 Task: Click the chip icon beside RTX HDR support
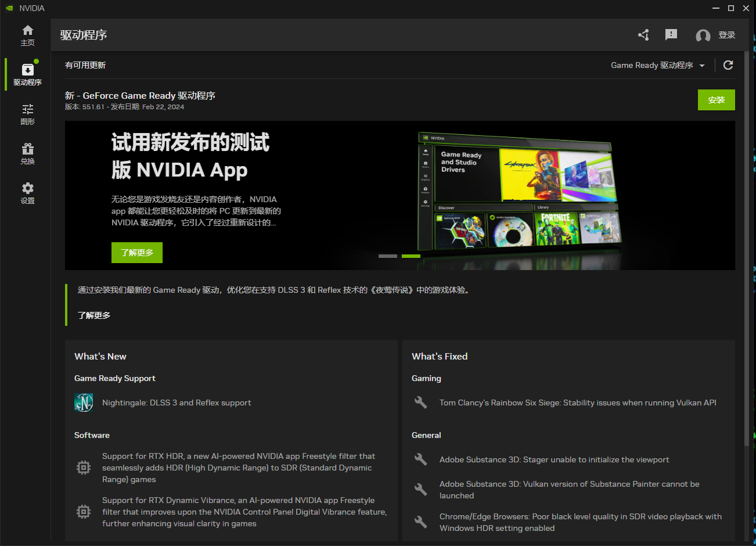pos(84,468)
